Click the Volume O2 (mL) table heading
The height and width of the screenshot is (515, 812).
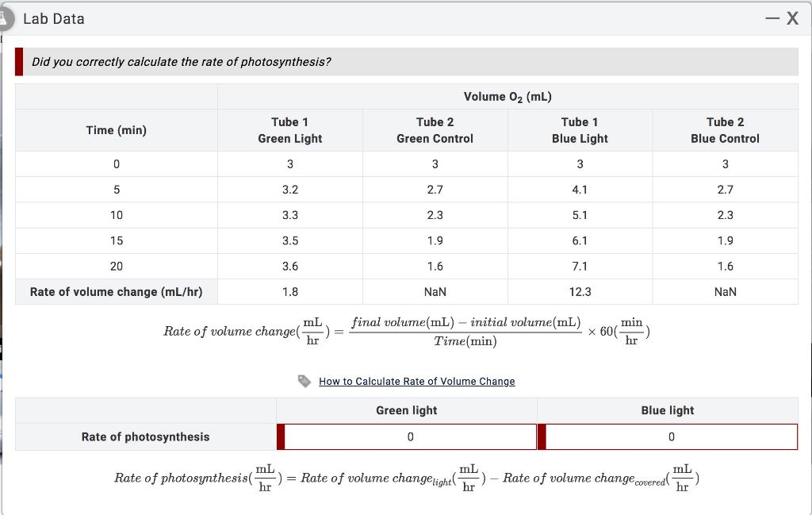(507, 96)
